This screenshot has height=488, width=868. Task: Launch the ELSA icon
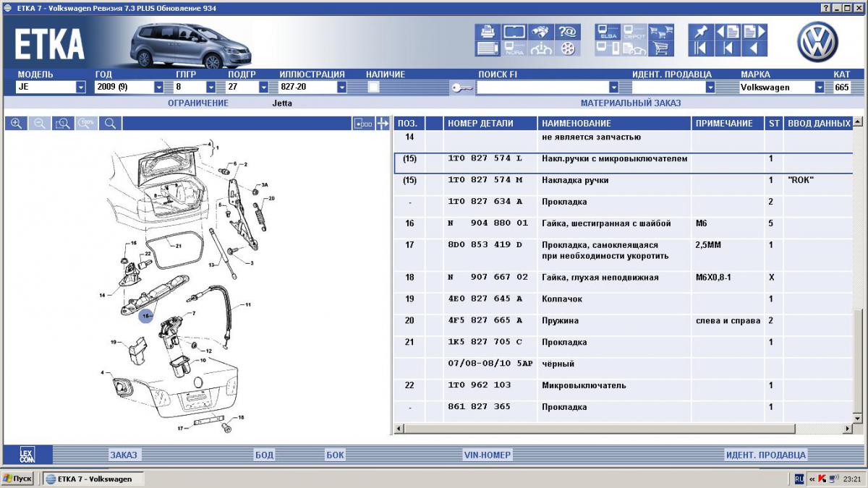click(608, 32)
